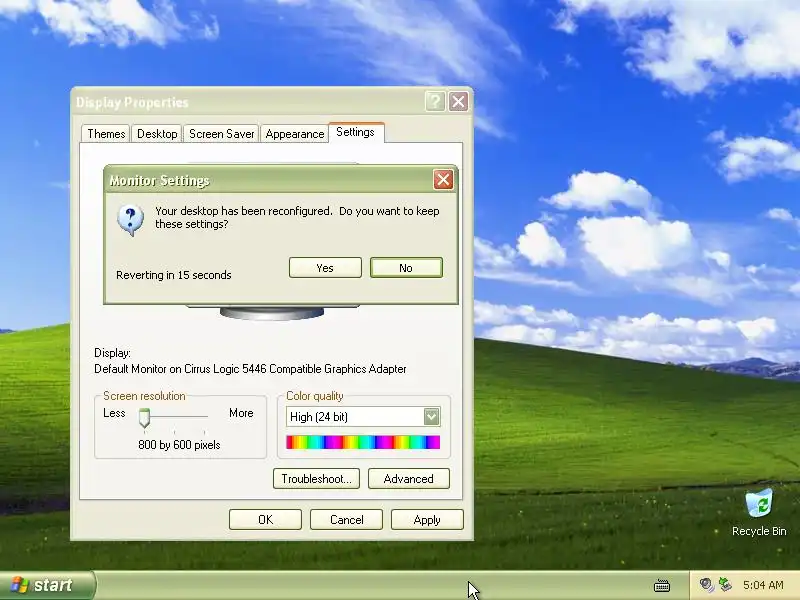Open the Appearance tab

[x=294, y=134]
